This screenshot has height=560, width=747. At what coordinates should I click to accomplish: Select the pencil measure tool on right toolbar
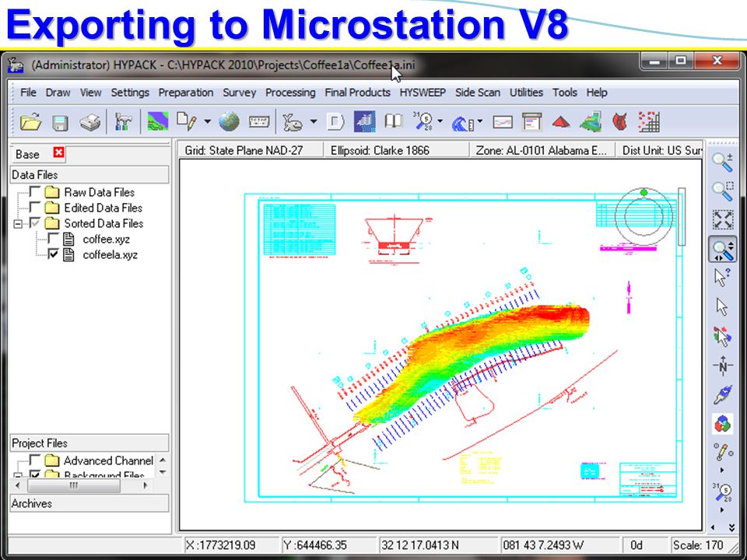(723, 451)
